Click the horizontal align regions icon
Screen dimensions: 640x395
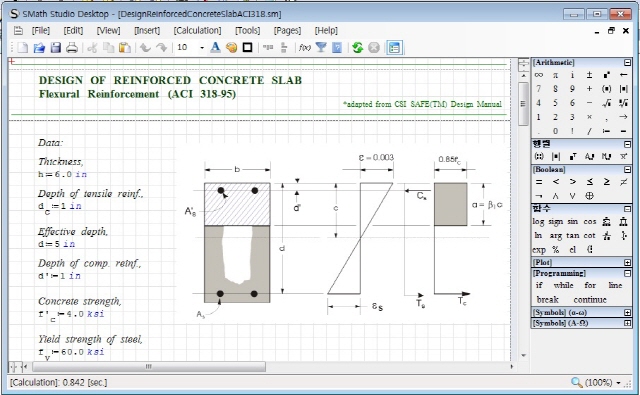point(268,48)
